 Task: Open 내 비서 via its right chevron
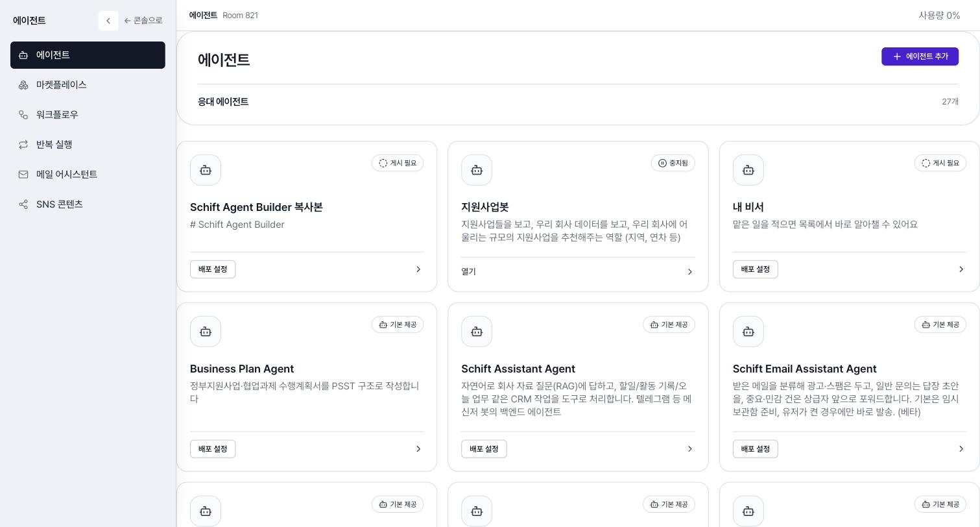[x=961, y=269]
